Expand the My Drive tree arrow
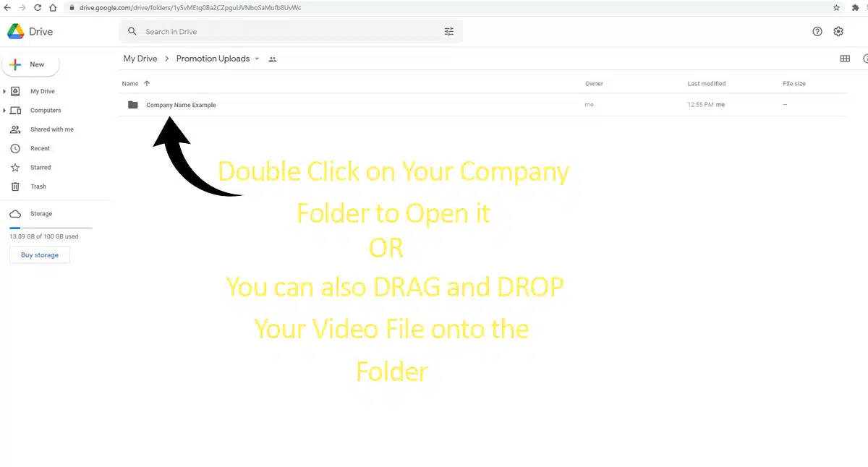This screenshot has width=868, height=467. [x=5, y=92]
